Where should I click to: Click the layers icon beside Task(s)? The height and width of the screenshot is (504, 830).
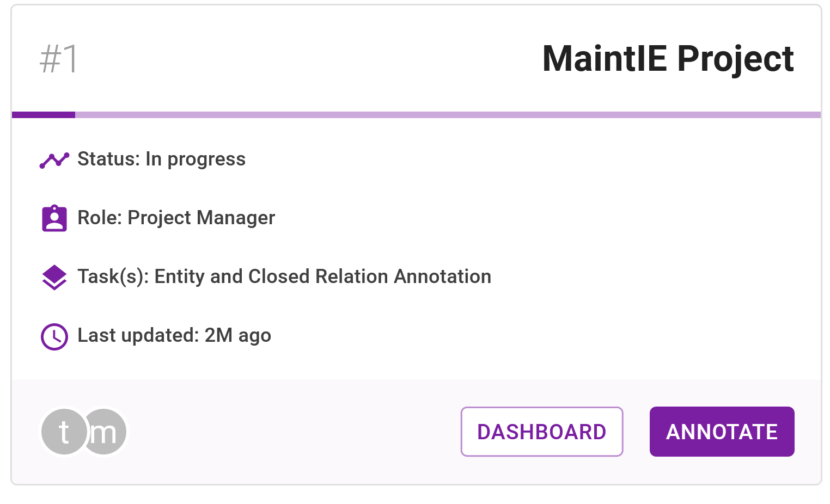(x=54, y=277)
